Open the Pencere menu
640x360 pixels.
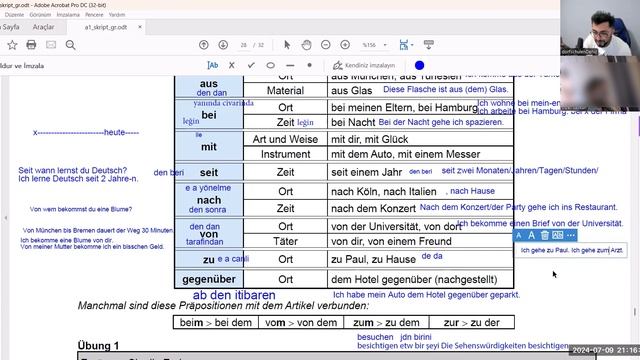(94, 15)
